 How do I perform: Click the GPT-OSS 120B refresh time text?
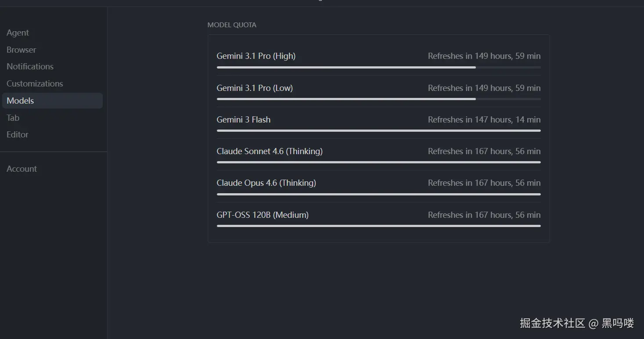point(484,215)
